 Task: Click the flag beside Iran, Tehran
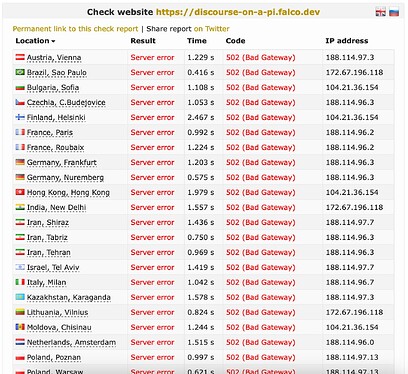[20, 252]
